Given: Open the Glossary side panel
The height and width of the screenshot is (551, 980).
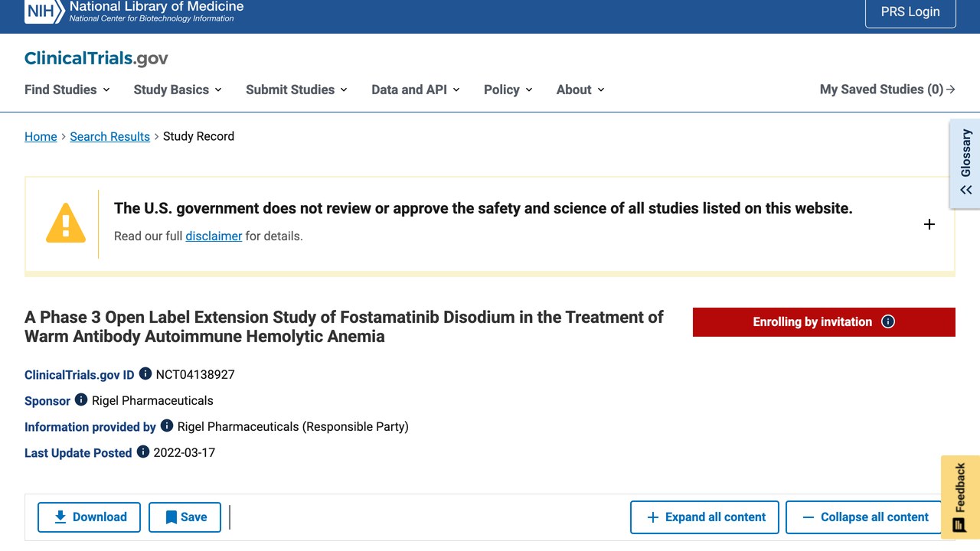Looking at the screenshot, I should click(x=965, y=163).
